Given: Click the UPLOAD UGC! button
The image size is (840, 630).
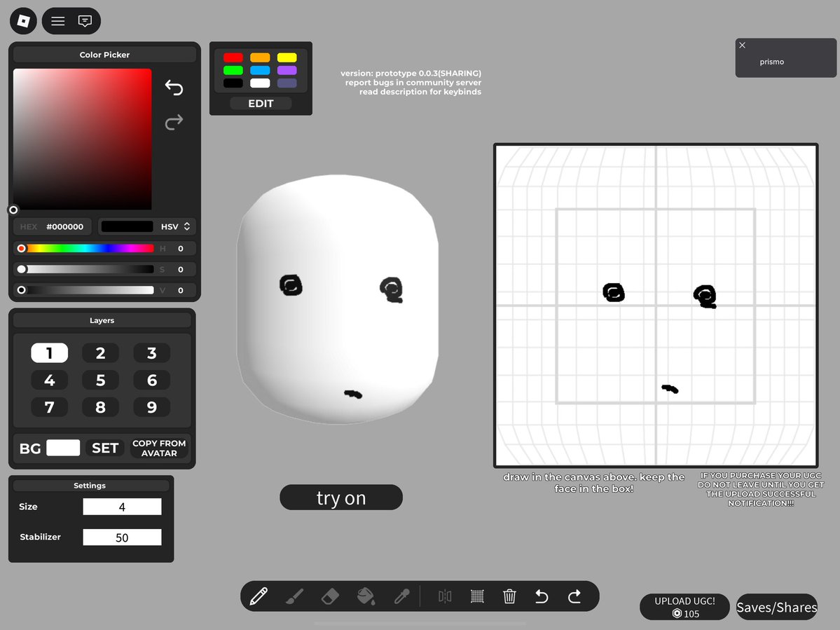Looking at the screenshot, I should [x=684, y=607].
